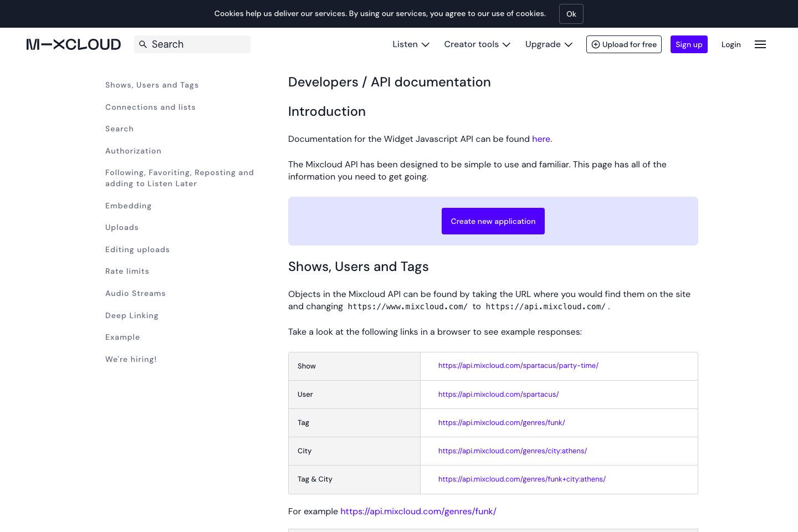The width and height of the screenshot is (798, 532).
Task: Expand the Upgrade dropdown
Action: (x=548, y=44)
